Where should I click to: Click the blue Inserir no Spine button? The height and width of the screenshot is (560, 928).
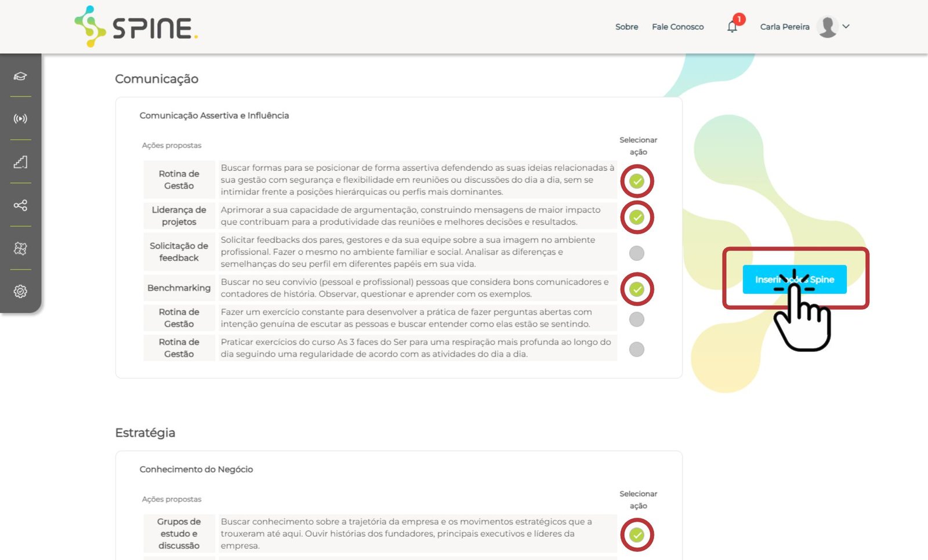[794, 279]
